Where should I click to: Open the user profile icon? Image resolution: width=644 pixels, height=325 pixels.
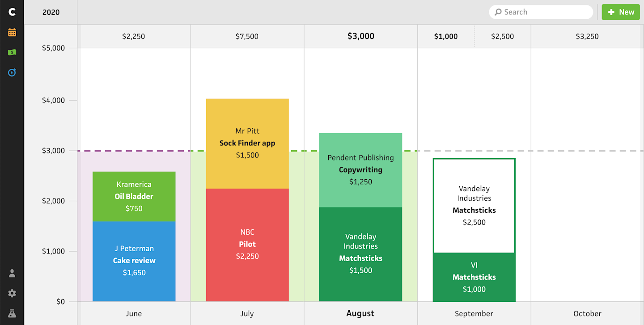pyautogui.click(x=12, y=273)
